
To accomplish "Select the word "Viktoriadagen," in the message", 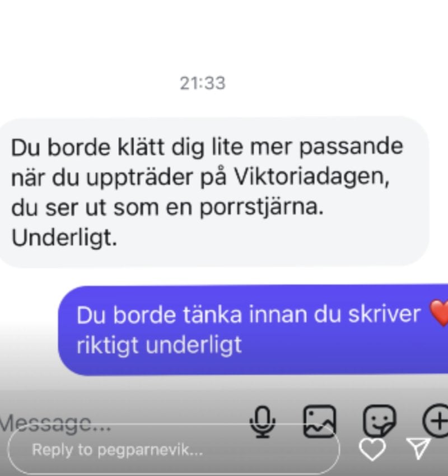I will tap(312, 176).
